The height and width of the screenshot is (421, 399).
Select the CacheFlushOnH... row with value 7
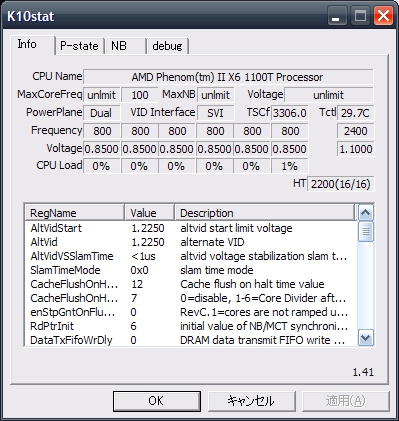191,298
